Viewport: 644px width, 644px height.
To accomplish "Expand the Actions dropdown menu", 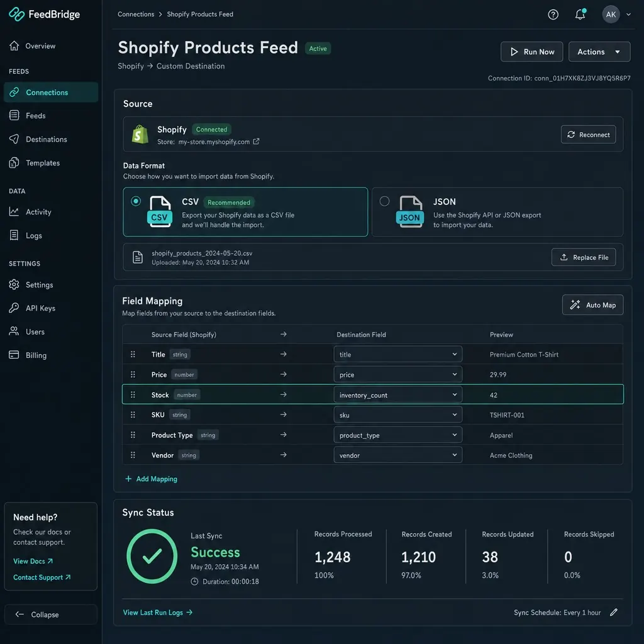I will click(599, 52).
